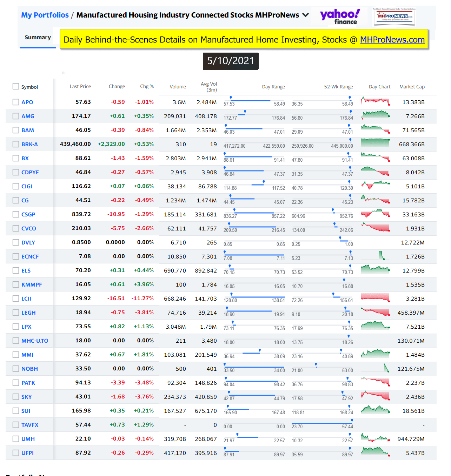The width and height of the screenshot is (451, 476).
Task: Click the TAVFX 52-week range bar
Action: point(322,423)
